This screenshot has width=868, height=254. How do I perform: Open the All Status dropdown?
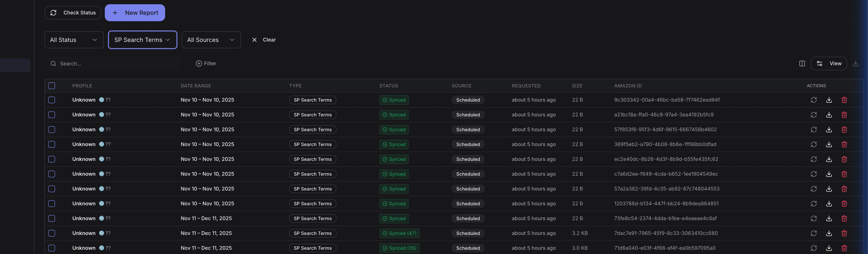click(74, 40)
